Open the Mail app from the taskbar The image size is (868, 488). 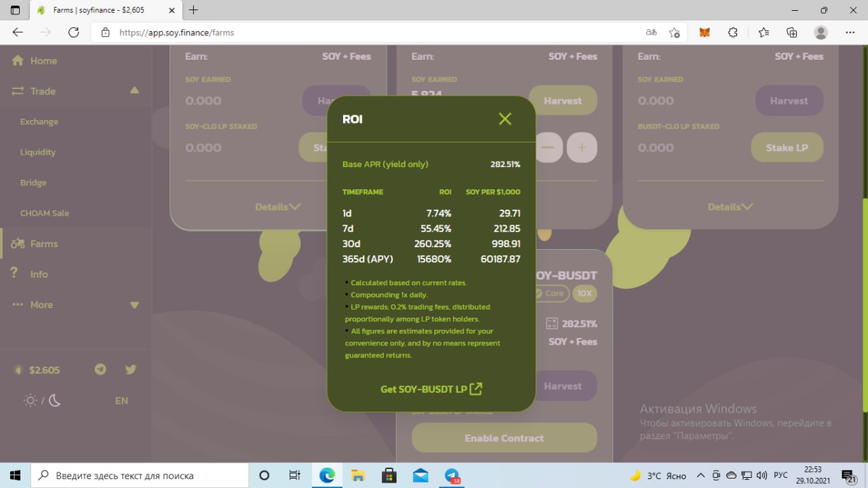pos(420,475)
